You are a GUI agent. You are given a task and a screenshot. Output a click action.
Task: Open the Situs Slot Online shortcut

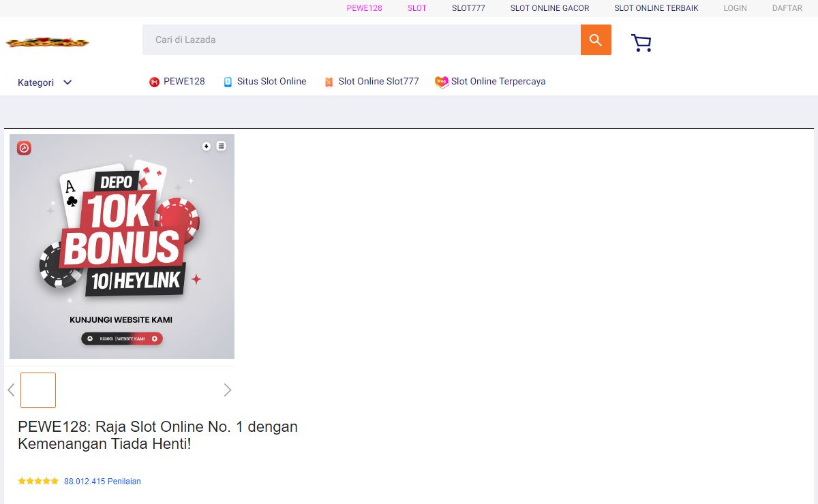(x=264, y=82)
